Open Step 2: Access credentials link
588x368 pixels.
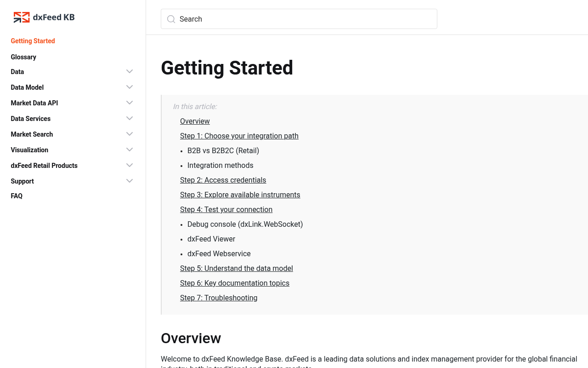tap(223, 180)
